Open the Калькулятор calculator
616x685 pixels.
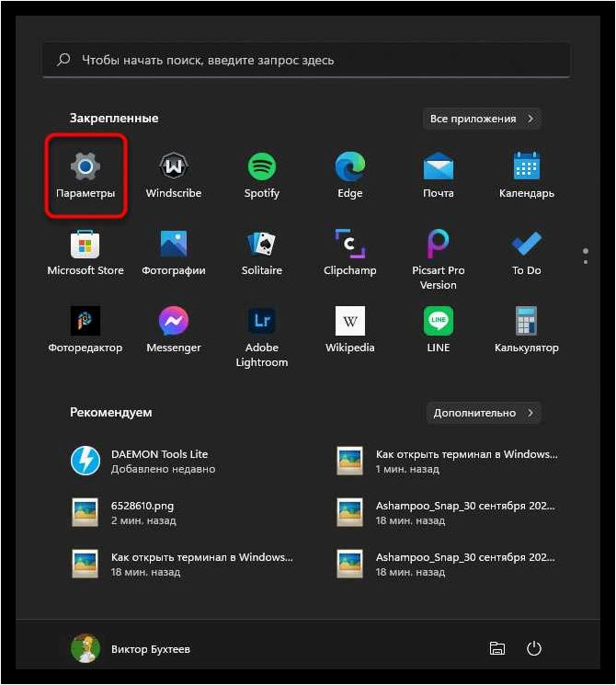527,330
